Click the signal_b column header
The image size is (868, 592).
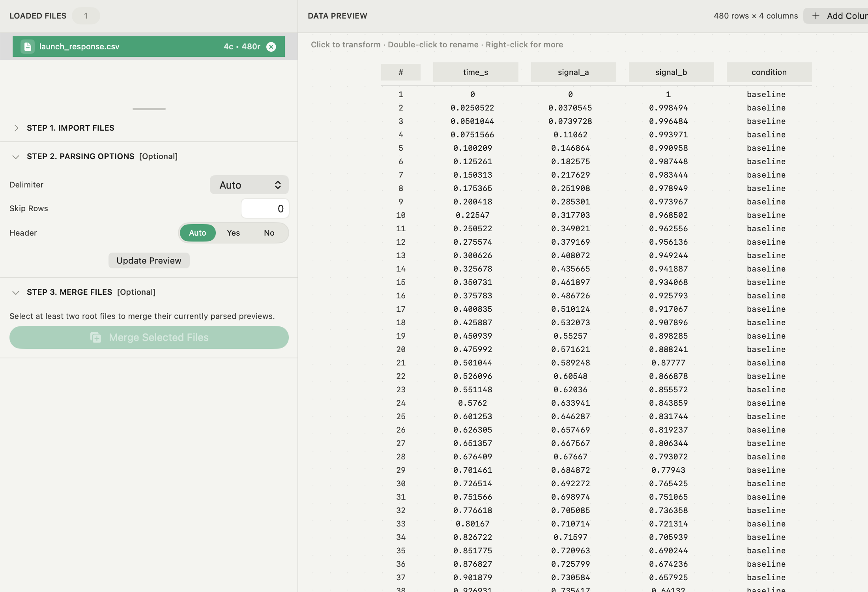[x=672, y=72]
